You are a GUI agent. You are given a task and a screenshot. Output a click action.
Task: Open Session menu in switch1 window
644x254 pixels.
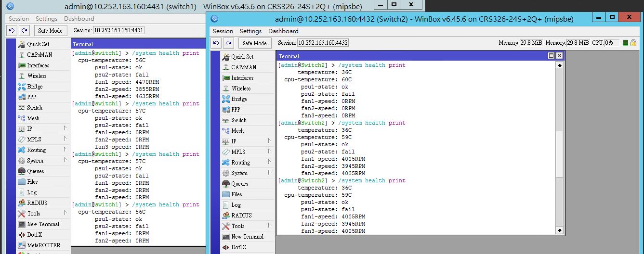[19, 18]
